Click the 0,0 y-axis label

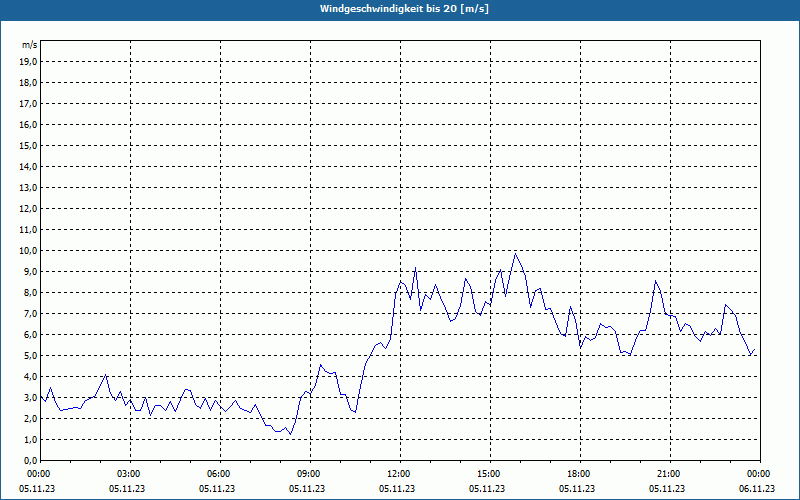pos(31,461)
